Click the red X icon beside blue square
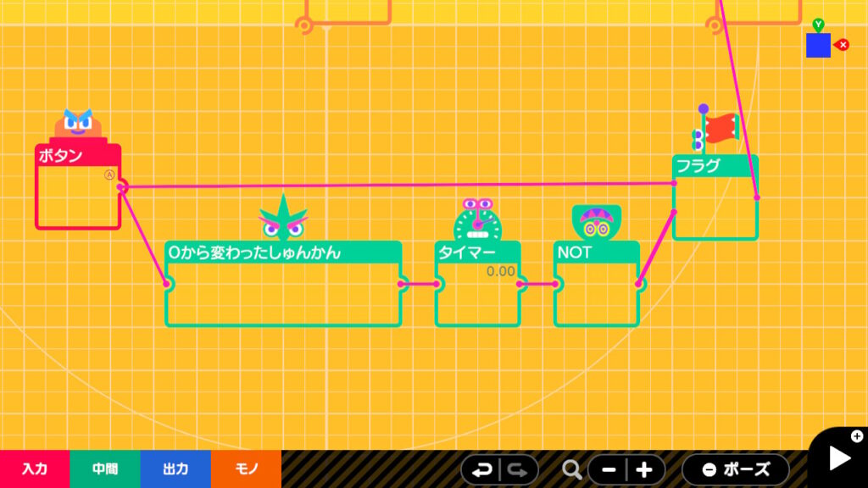The width and height of the screenshot is (868, 488). click(x=843, y=45)
